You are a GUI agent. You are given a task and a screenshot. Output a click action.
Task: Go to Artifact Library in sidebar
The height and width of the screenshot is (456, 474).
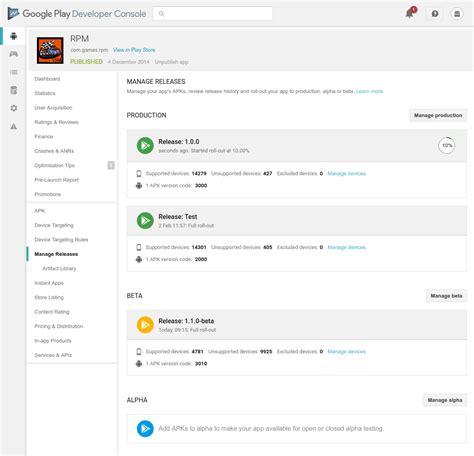(59, 269)
